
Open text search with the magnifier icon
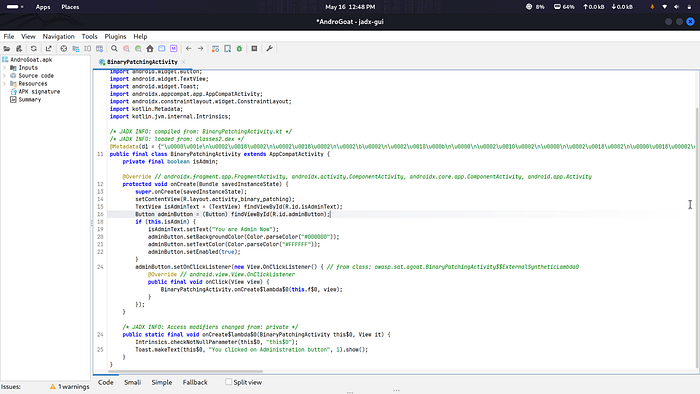click(114, 49)
